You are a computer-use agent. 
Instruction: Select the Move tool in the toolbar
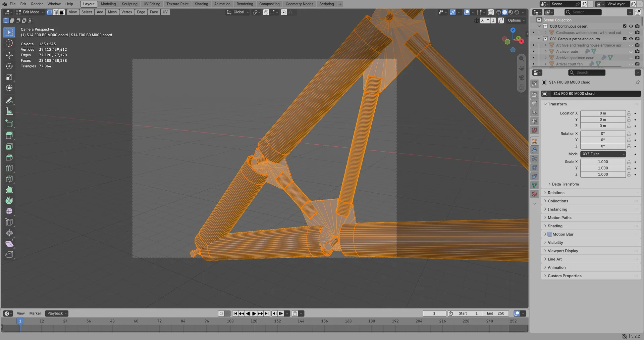click(9, 55)
